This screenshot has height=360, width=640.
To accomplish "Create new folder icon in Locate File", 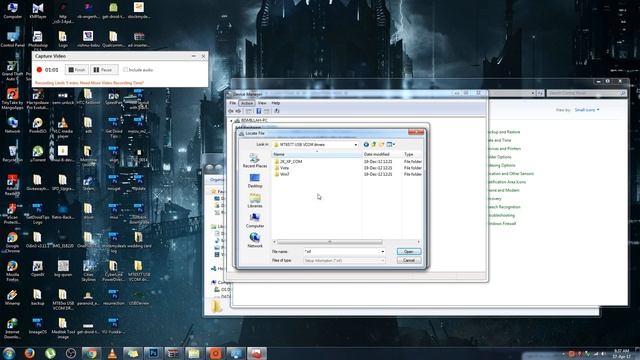I will click(x=381, y=144).
